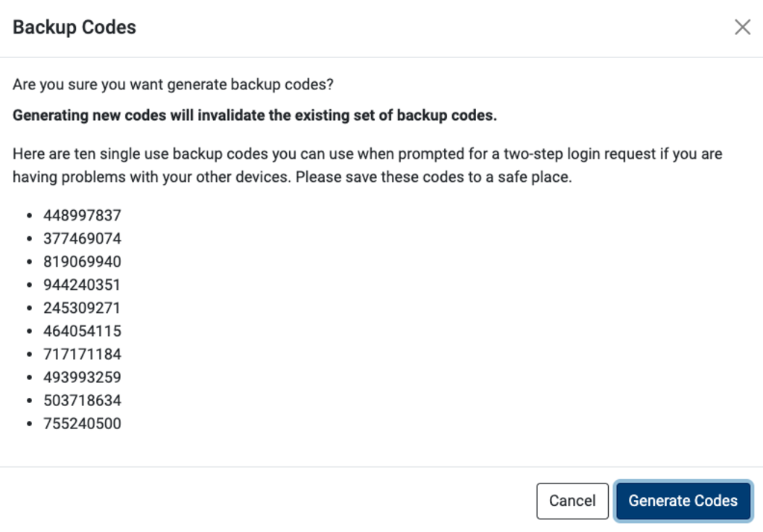The height and width of the screenshot is (532, 763).
Task: Click the Generate Codes button
Action: 683,501
